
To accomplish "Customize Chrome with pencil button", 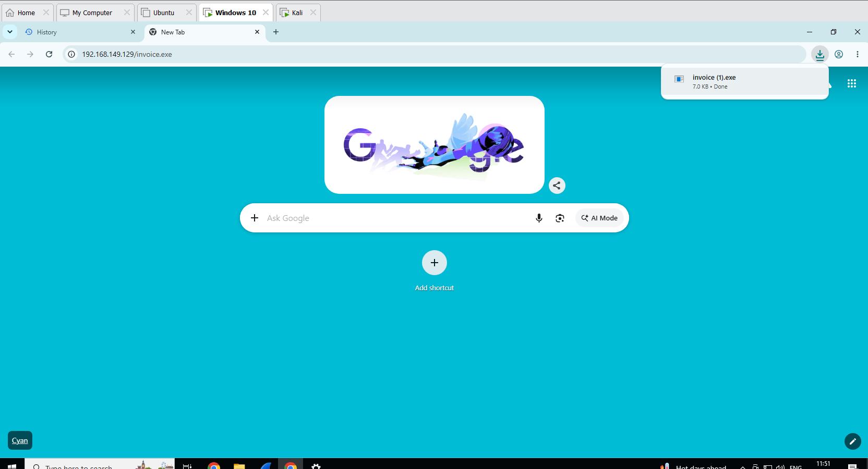I will tap(853, 441).
